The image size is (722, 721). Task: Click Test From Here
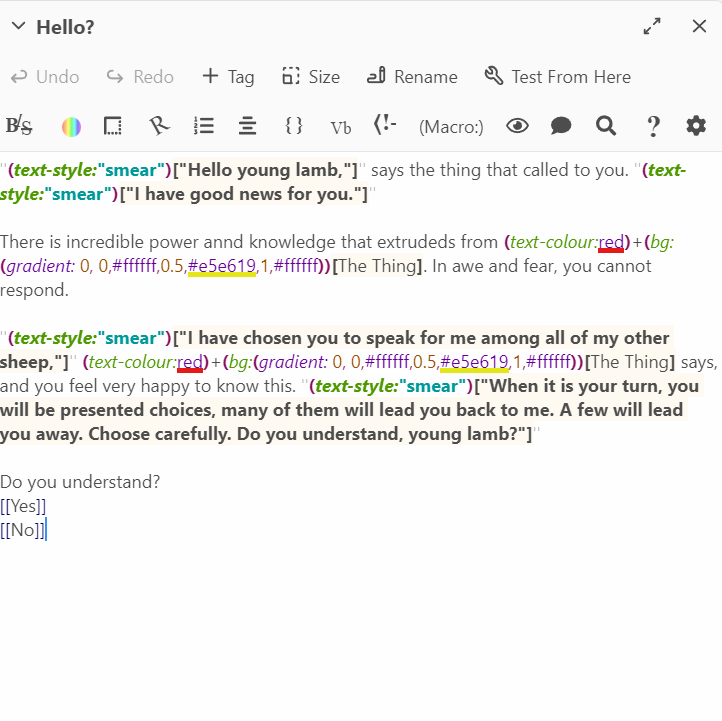[558, 77]
